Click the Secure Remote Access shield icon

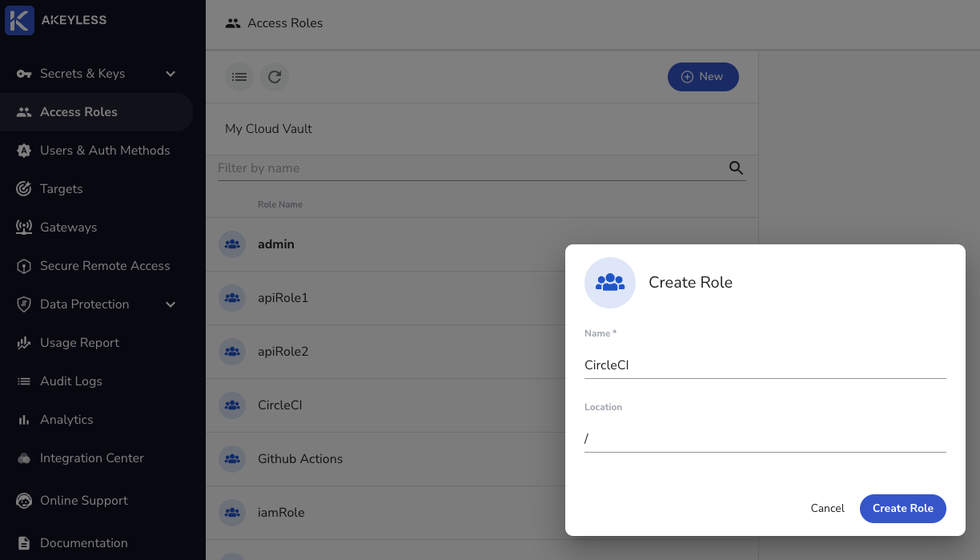(24, 266)
